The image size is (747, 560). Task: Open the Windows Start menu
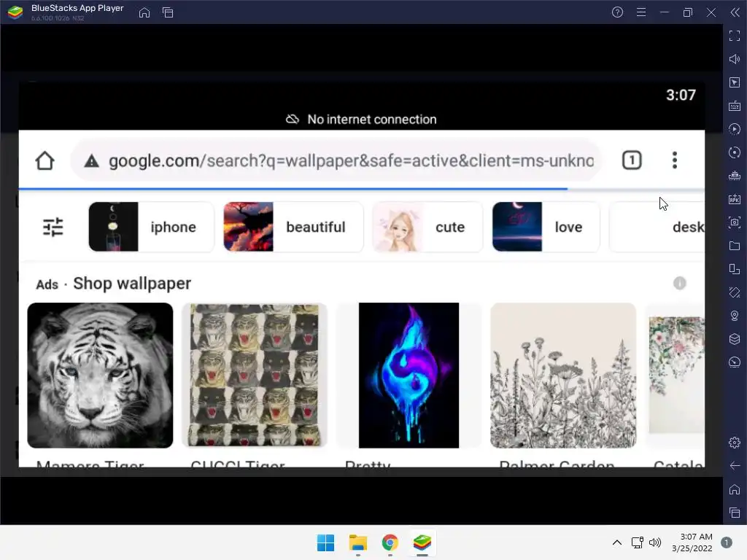point(326,542)
